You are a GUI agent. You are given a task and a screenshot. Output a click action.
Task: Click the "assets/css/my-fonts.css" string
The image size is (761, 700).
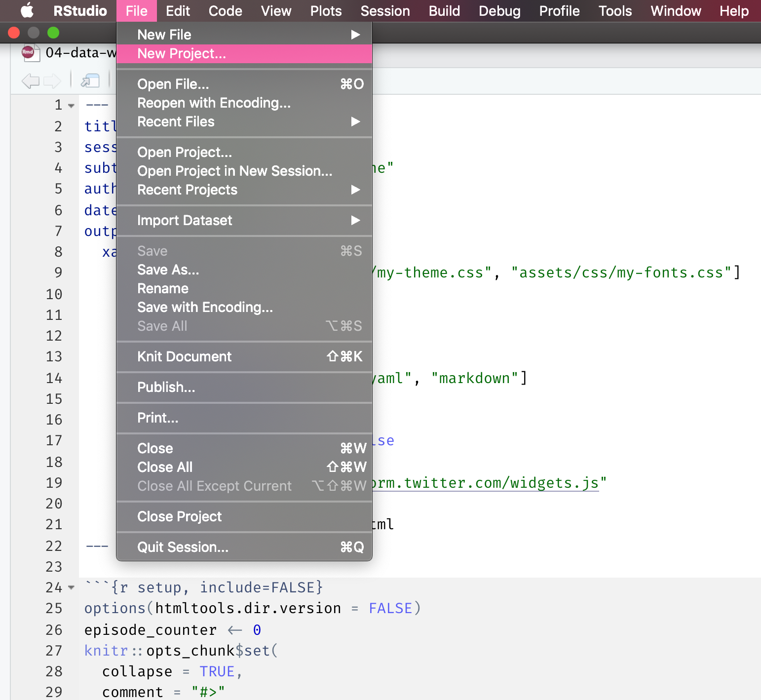621,272
